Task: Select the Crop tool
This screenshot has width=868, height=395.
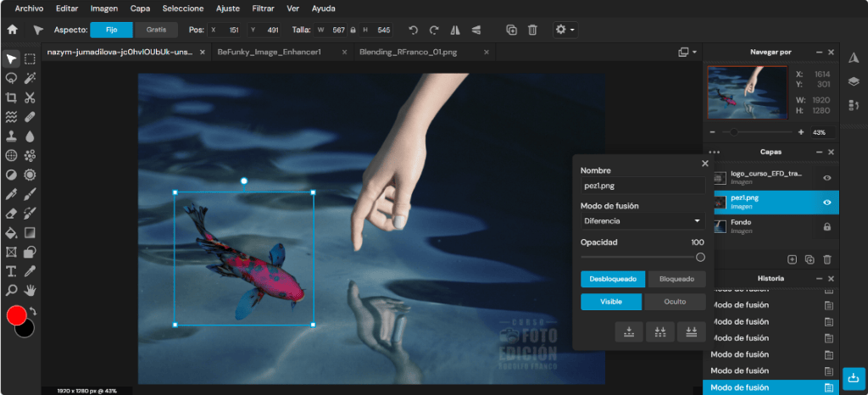Action: pos(11,98)
